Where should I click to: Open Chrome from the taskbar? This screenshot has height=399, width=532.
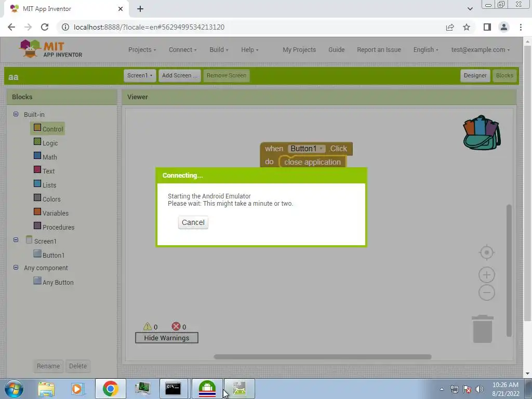(110, 389)
